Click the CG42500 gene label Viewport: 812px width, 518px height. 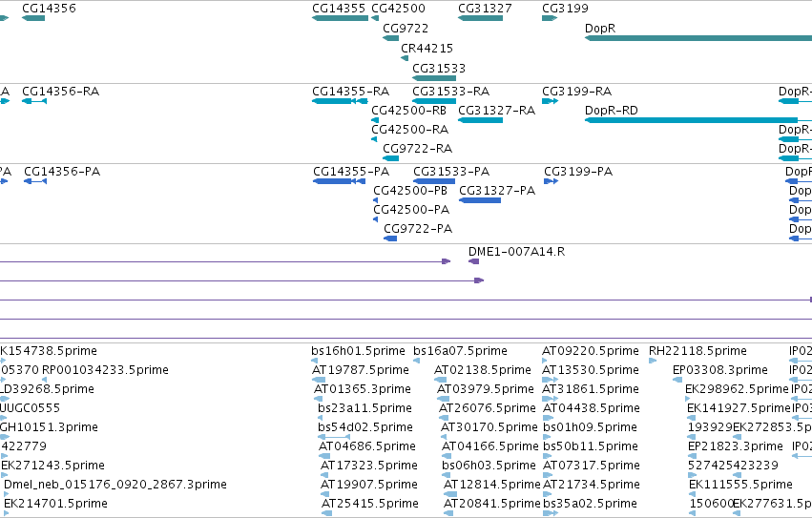click(398, 9)
